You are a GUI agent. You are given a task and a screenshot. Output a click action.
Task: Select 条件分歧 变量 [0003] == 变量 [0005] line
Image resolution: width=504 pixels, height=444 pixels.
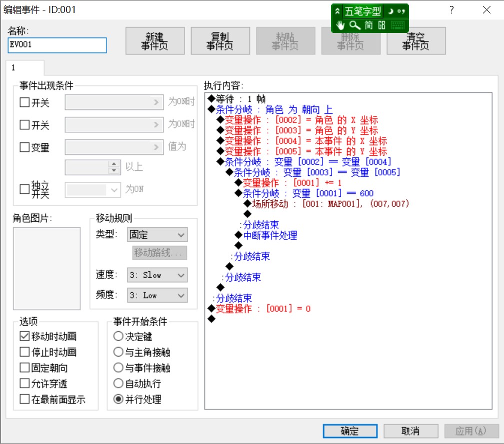click(x=313, y=172)
